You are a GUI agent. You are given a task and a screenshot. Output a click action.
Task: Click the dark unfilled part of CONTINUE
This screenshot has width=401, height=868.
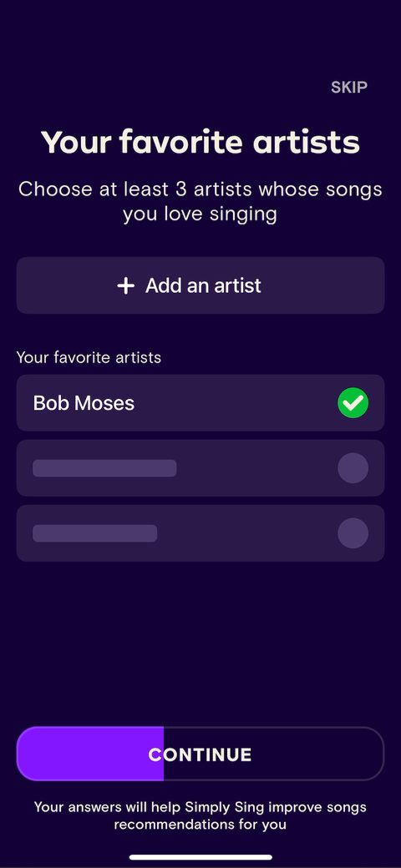[274, 754]
